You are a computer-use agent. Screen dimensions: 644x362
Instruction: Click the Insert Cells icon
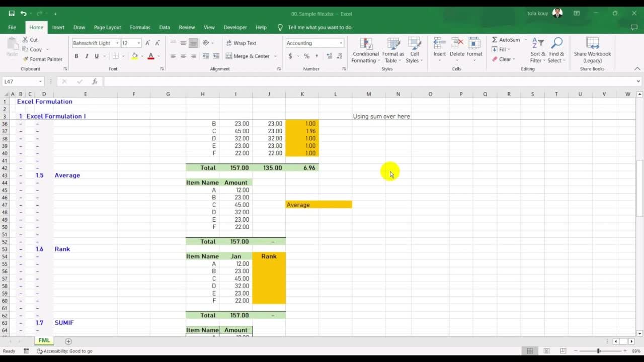(439, 45)
